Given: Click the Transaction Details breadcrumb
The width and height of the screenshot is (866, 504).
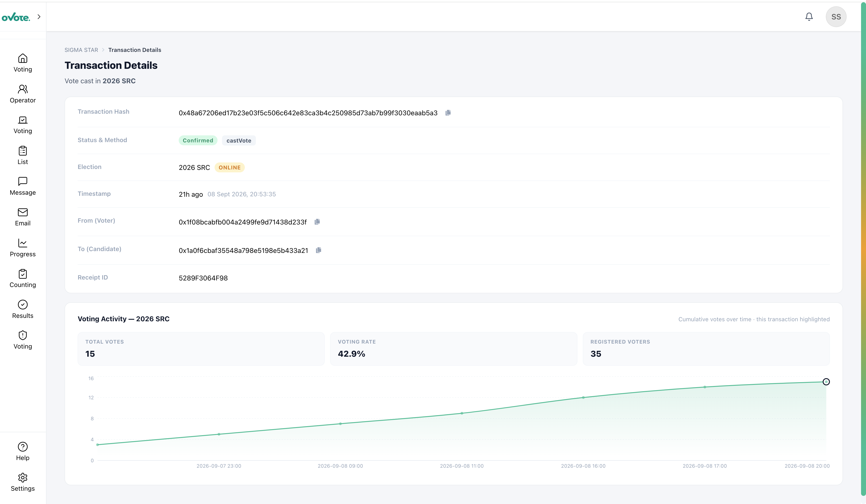Looking at the screenshot, I should (135, 50).
